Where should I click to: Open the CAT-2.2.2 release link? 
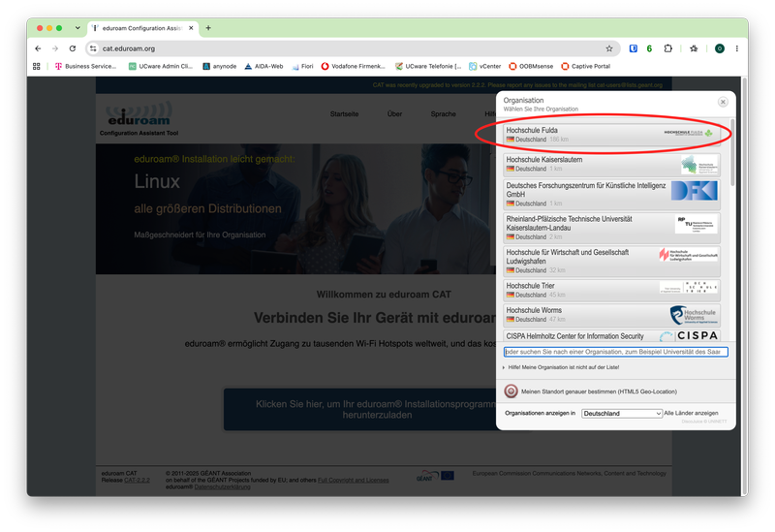point(137,480)
